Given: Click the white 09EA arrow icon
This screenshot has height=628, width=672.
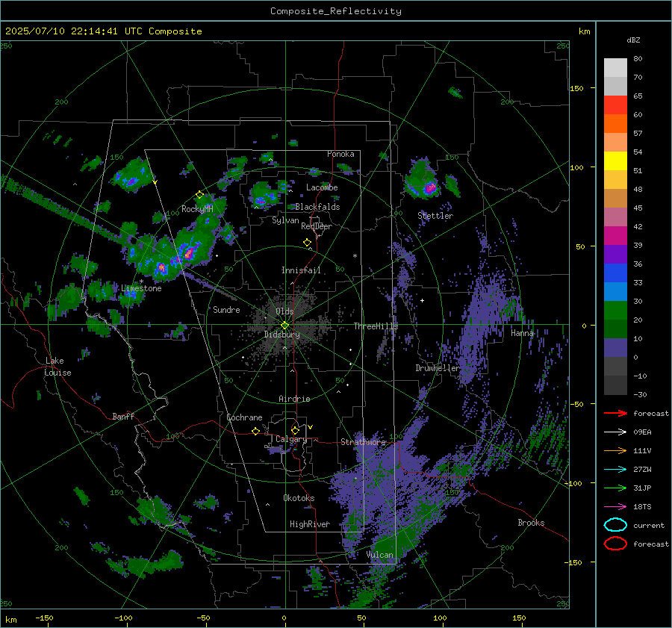Looking at the screenshot, I should [615, 432].
